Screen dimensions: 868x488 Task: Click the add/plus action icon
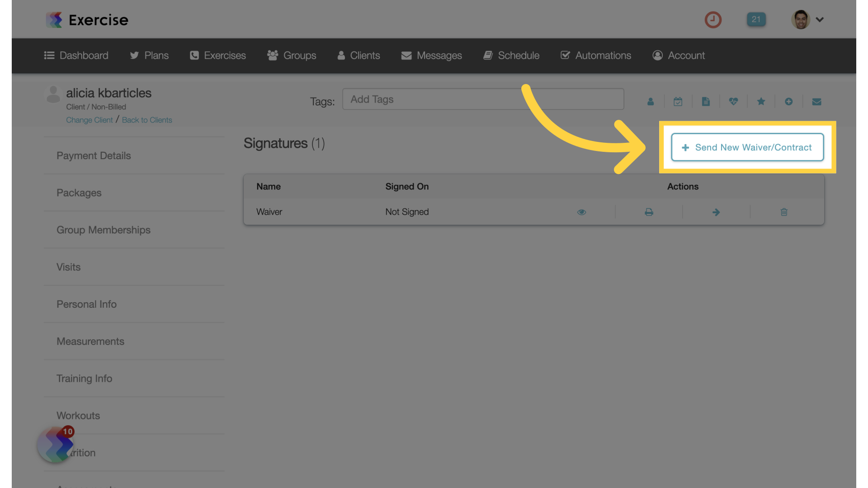(x=789, y=101)
